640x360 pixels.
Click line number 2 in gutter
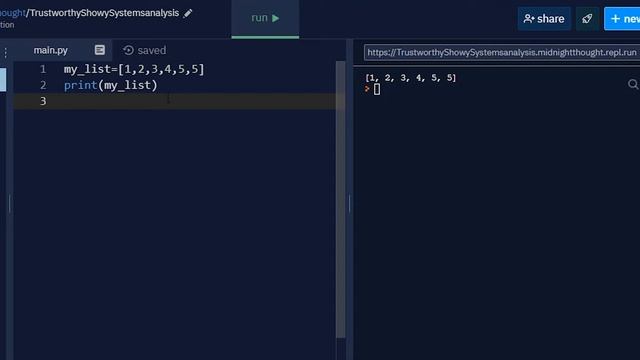click(x=43, y=85)
